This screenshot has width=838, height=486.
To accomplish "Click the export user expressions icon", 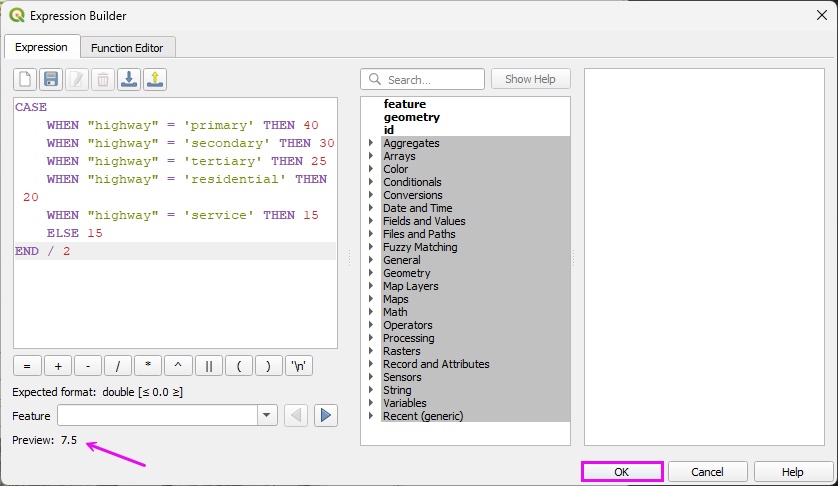I will click(155, 80).
